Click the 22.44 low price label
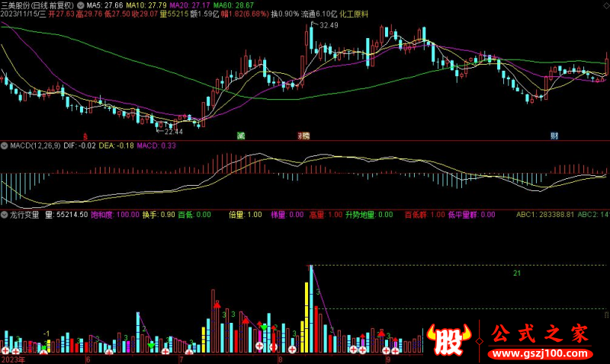Screen dimensions: 610x364 point(174,132)
